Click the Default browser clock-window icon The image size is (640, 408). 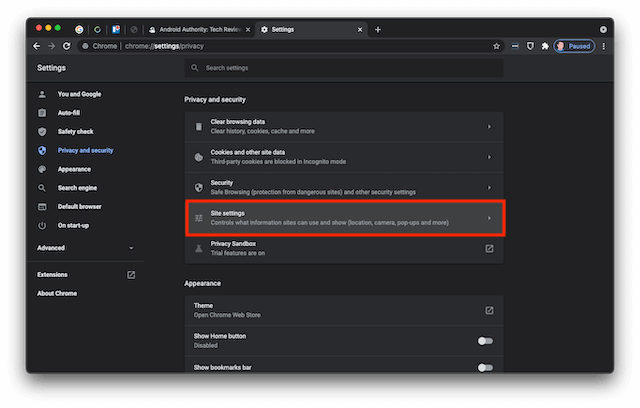click(42, 207)
